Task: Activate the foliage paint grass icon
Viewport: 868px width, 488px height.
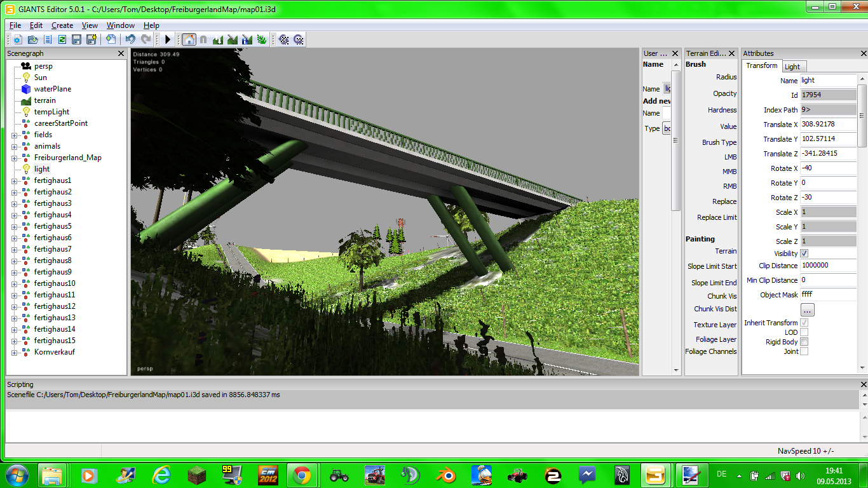Action: coord(262,39)
